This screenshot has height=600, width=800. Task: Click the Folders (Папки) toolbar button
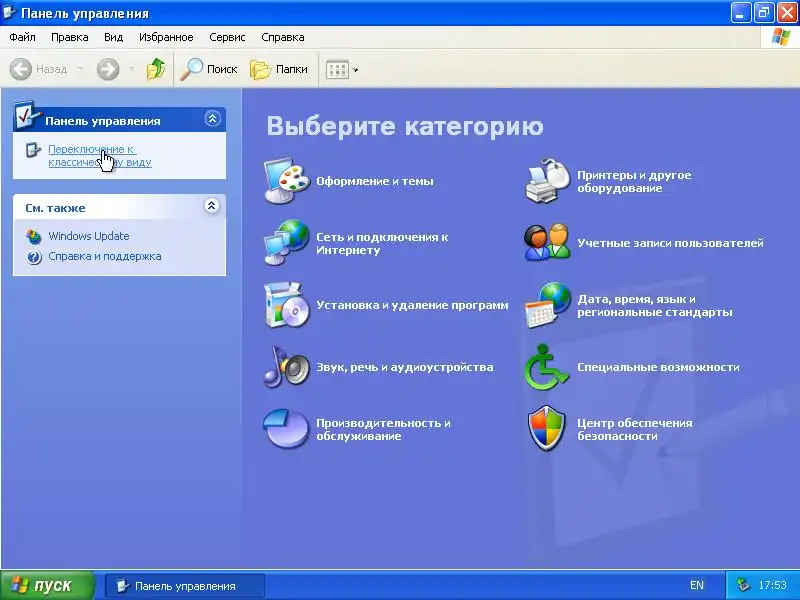click(279, 69)
